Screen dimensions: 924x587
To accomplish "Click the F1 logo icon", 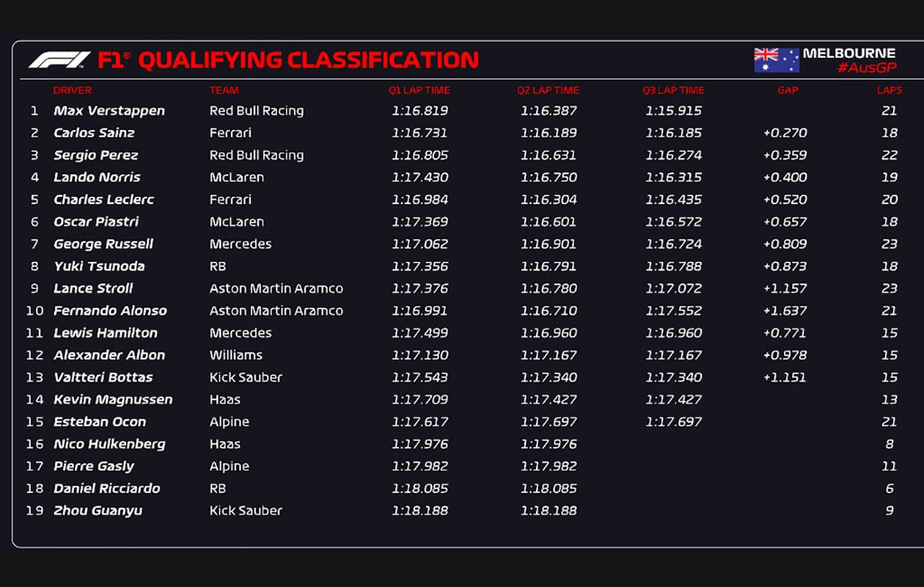I will (x=59, y=60).
